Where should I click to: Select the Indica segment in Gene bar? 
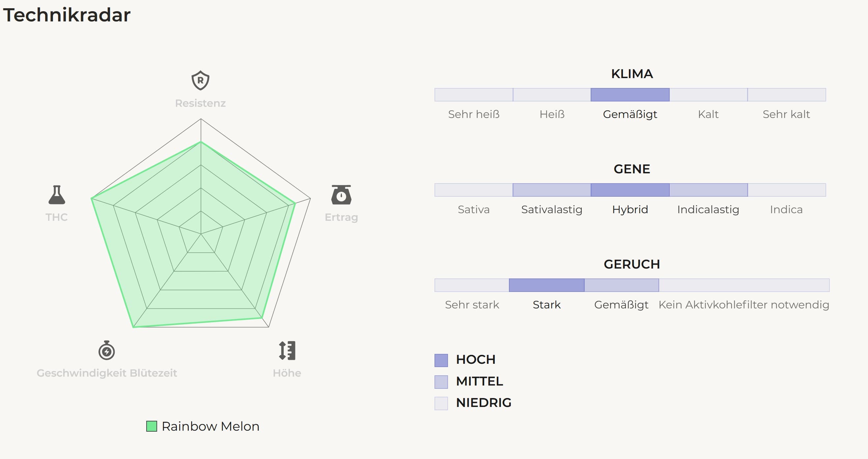pos(786,190)
